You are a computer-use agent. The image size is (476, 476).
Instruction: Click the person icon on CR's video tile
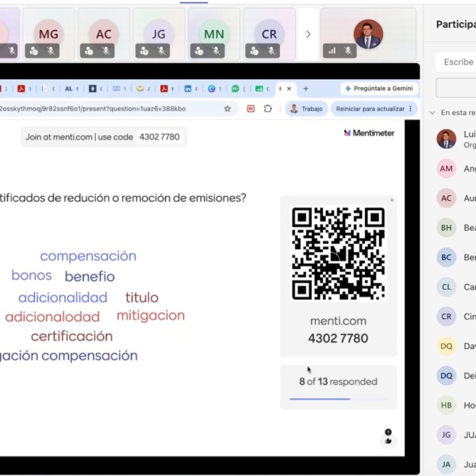[255, 51]
